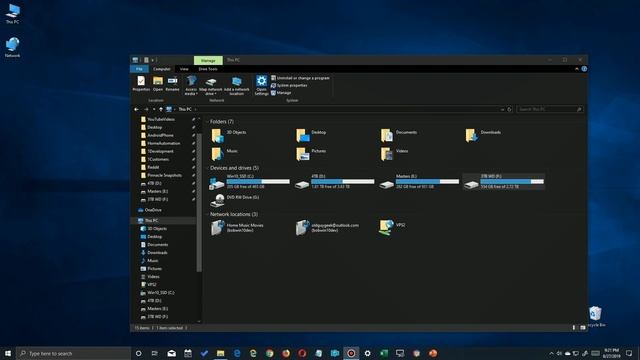Screen dimensions: 640x360
Task: Show hidden system tray icons
Action: (551, 353)
